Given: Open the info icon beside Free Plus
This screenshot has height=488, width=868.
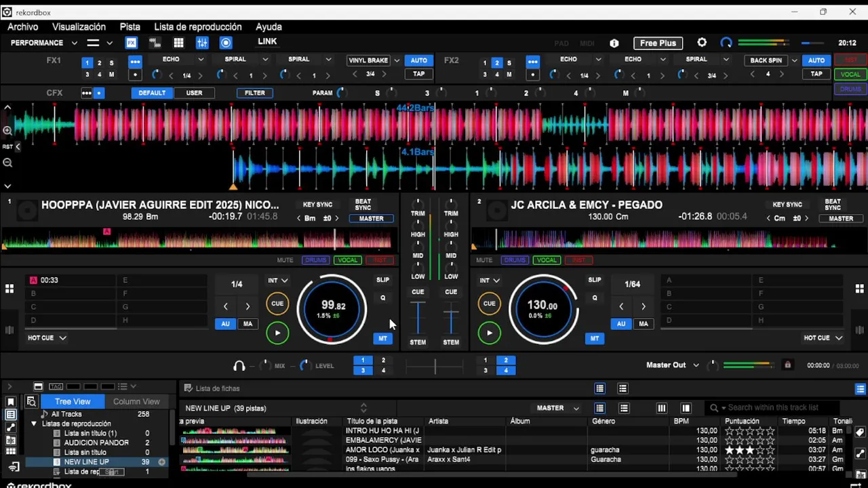Looking at the screenshot, I should click(614, 43).
